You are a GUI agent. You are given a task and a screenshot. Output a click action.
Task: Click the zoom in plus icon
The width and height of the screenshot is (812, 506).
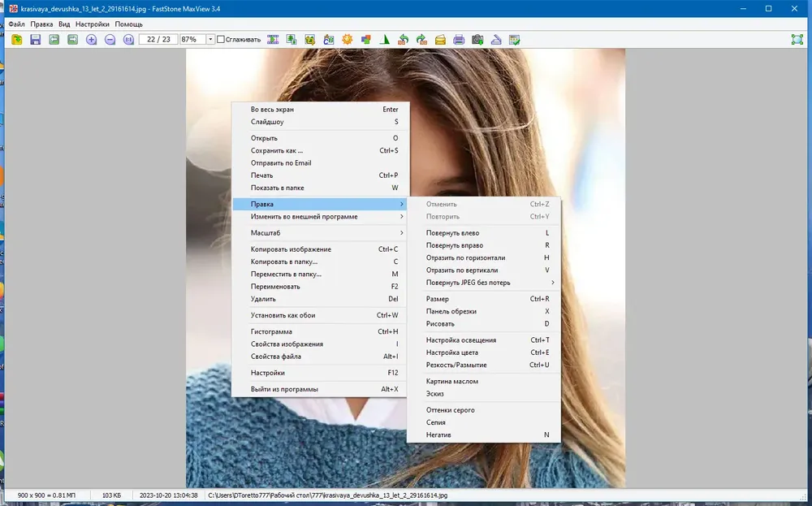click(91, 40)
